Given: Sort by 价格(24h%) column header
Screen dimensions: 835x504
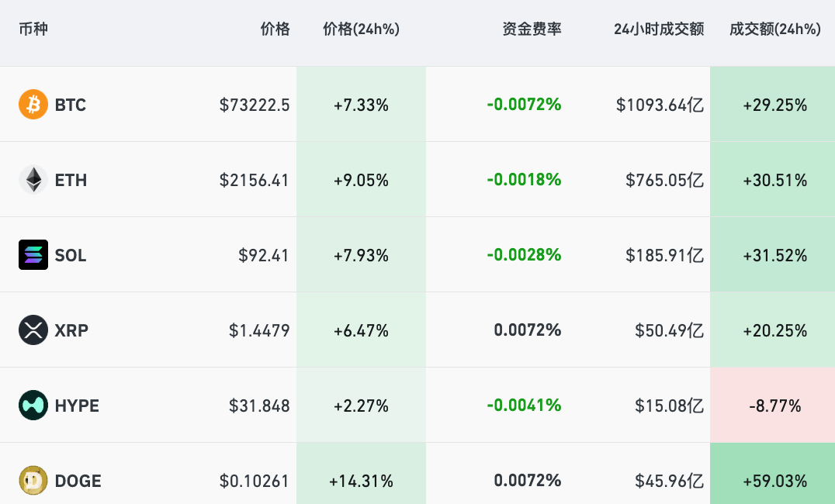Looking at the screenshot, I should click(361, 29).
